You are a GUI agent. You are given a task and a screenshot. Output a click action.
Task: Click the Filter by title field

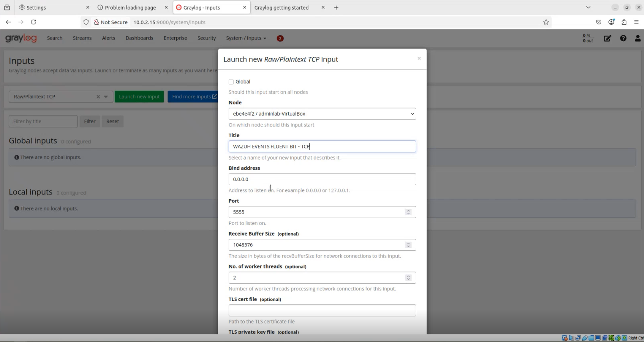(x=43, y=122)
